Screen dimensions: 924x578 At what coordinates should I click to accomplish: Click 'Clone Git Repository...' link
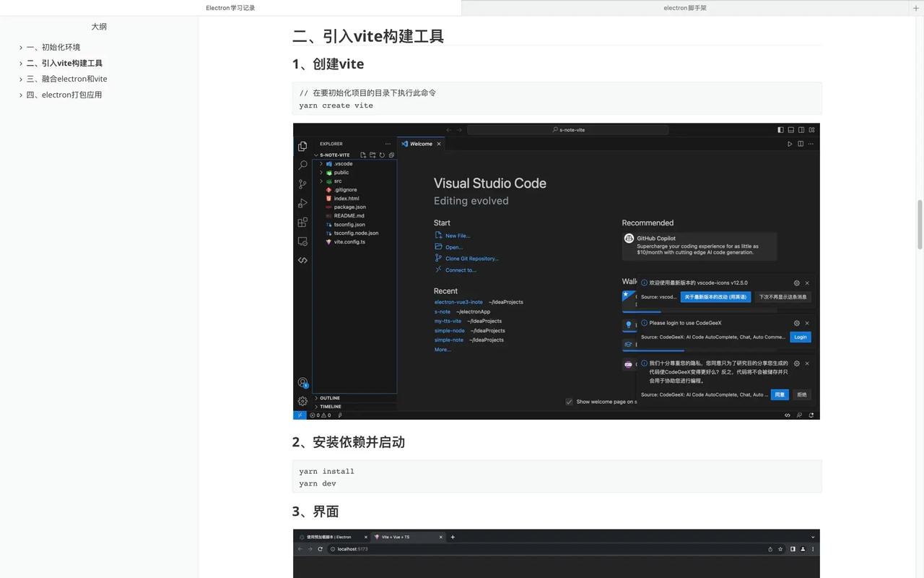[472, 259]
